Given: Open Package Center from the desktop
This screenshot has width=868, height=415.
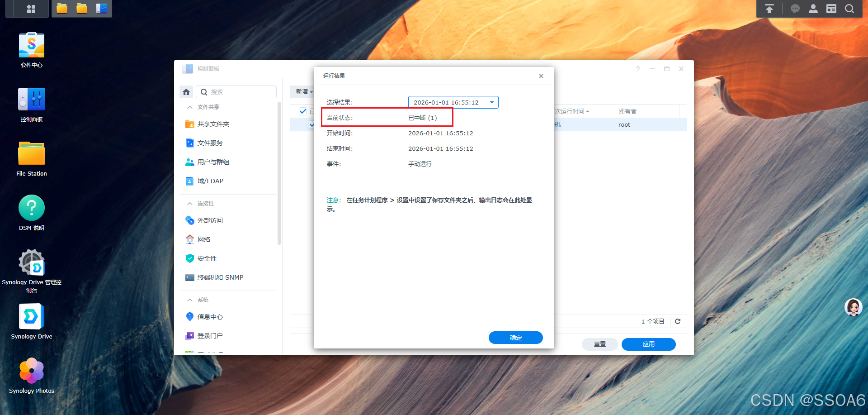Looking at the screenshot, I should 31,45.
